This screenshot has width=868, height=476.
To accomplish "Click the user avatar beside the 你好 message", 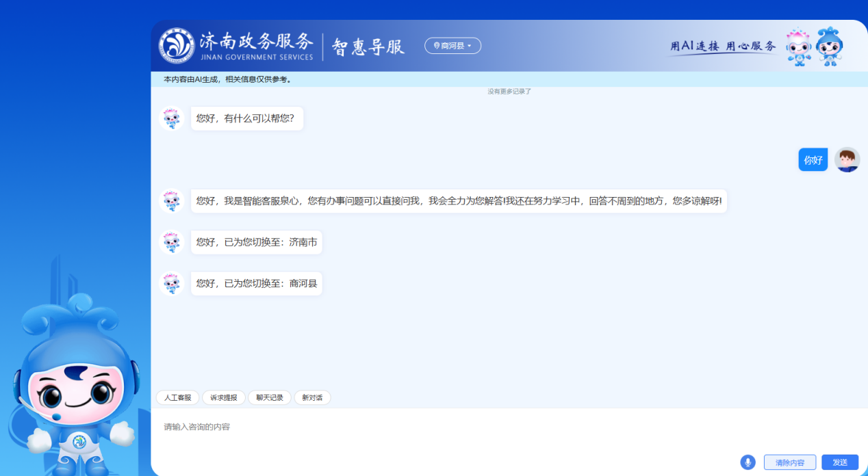I will (x=847, y=160).
